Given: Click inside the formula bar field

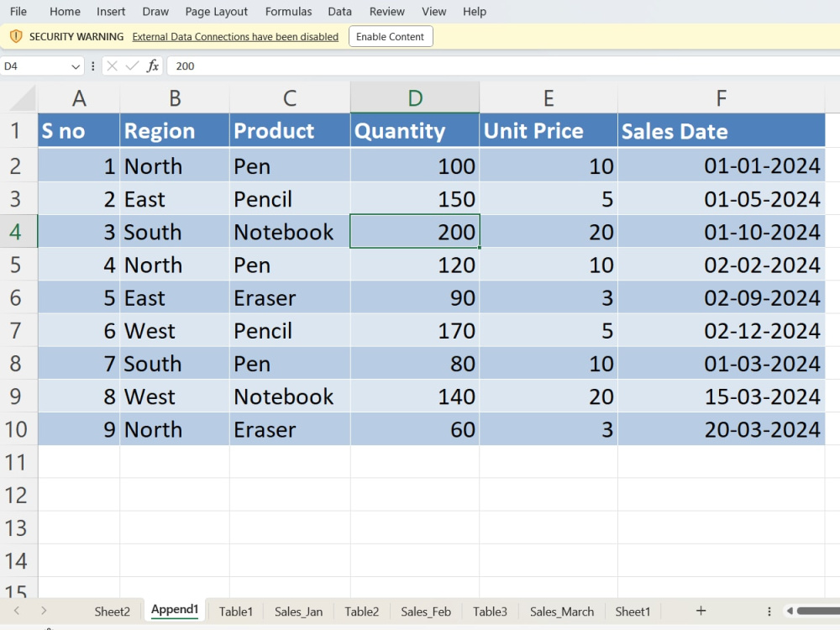Looking at the screenshot, I should point(503,66).
